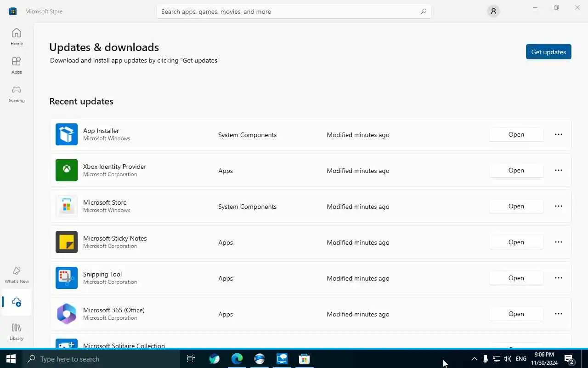Click the Recent updates heading
The width and height of the screenshot is (588, 368).
[81, 101]
